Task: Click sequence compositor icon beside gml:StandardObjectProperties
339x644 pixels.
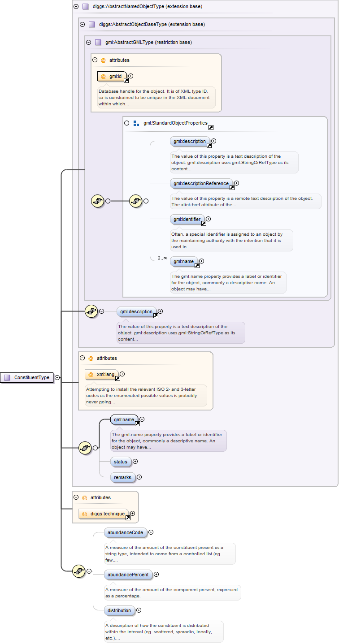Action: (136, 201)
